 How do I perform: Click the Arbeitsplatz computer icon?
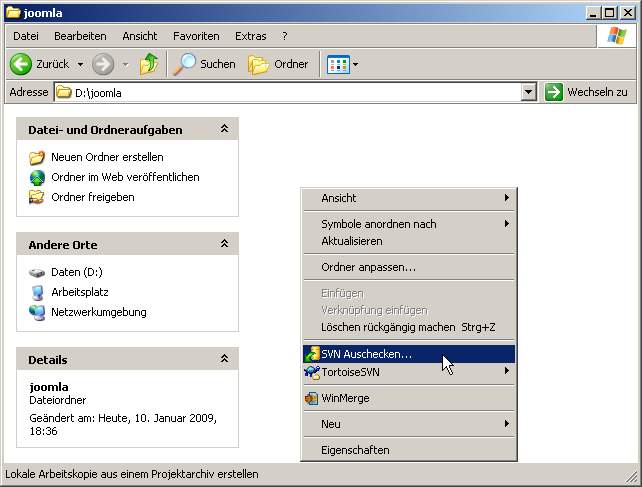click(x=37, y=292)
